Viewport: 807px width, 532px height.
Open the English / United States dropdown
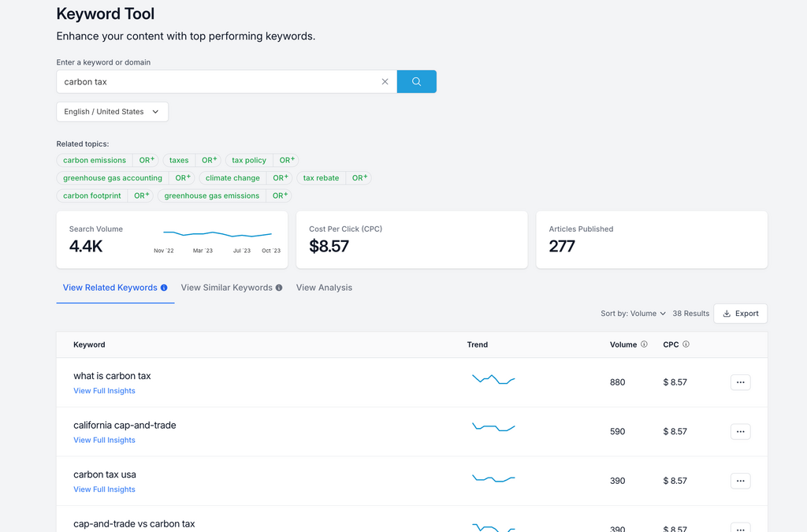[112, 112]
